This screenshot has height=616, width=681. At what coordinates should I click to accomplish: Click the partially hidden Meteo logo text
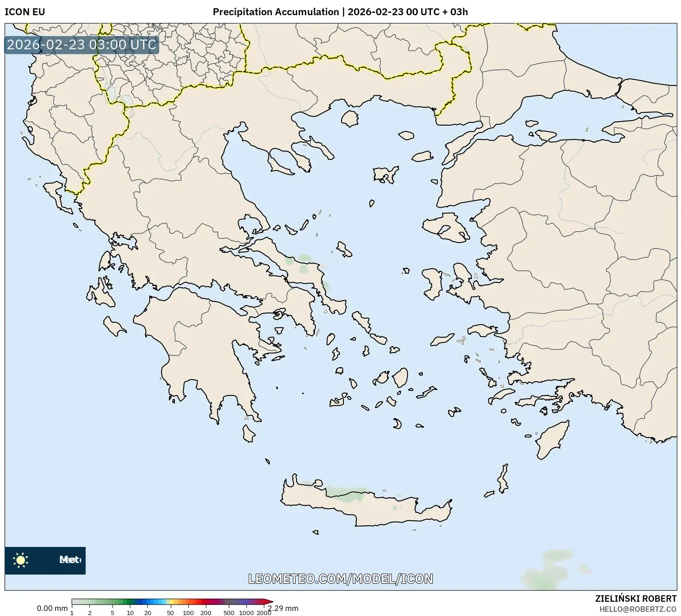pos(70,560)
